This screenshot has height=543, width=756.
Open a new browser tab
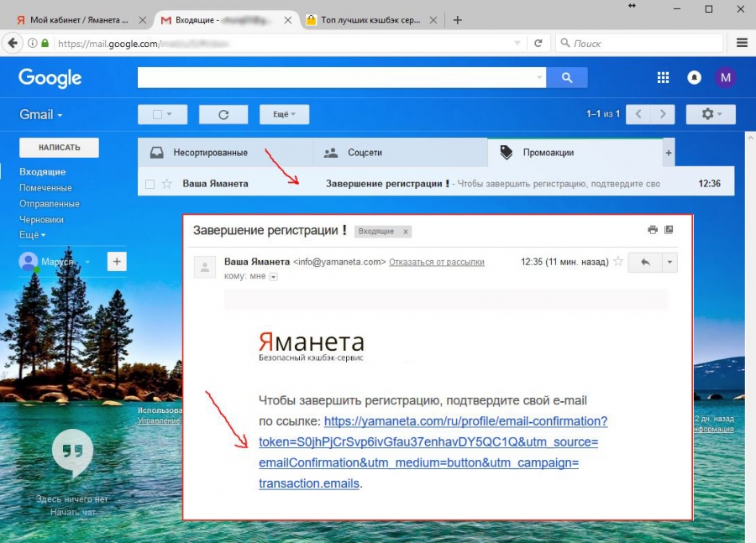(458, 20)
